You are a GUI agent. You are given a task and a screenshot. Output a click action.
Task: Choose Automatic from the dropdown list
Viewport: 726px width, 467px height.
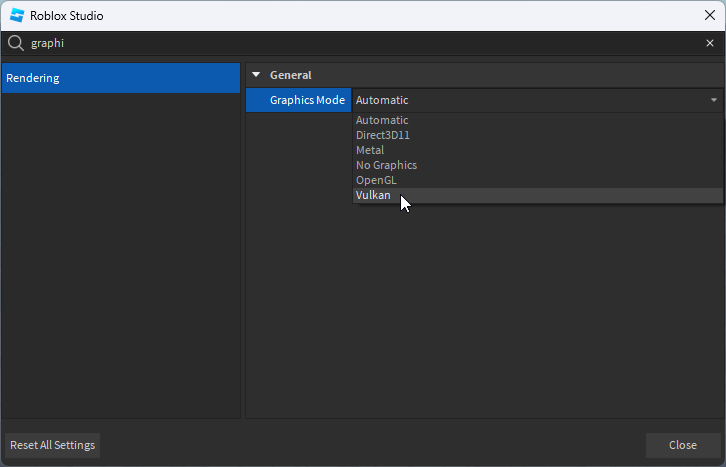(382, 120)
